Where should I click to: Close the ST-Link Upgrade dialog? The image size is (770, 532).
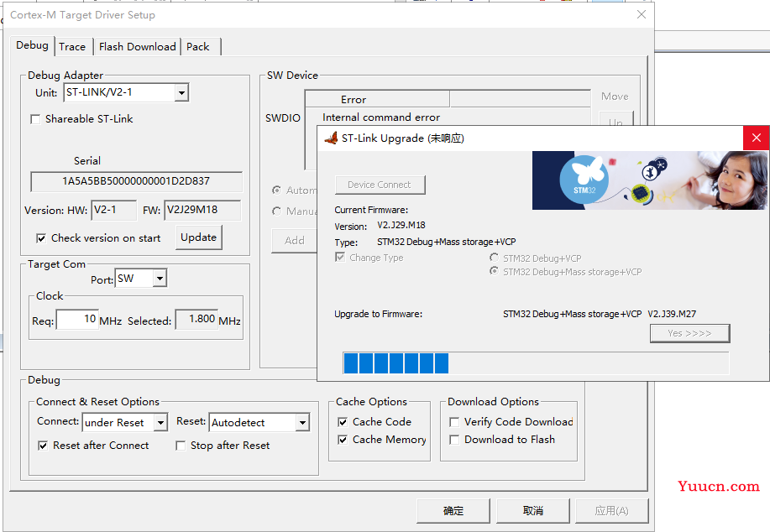pyautogui.click(x=757, y=138)
